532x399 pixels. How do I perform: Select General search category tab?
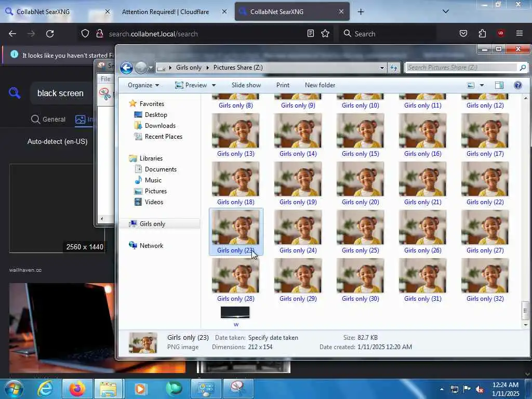[48, 119]
